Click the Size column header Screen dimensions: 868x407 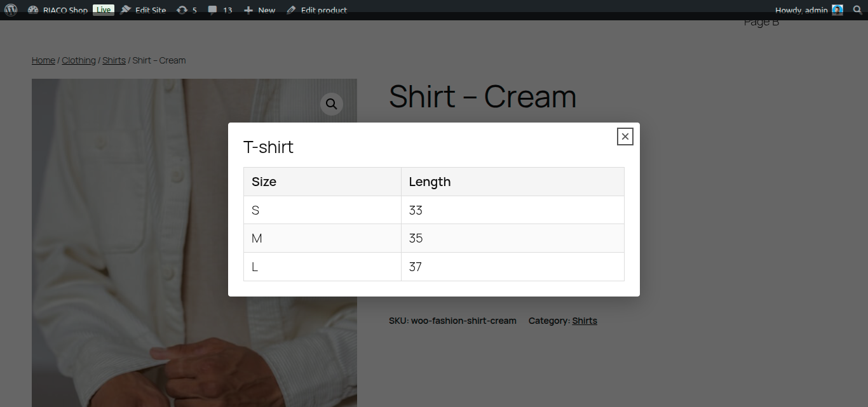[322, 182]
